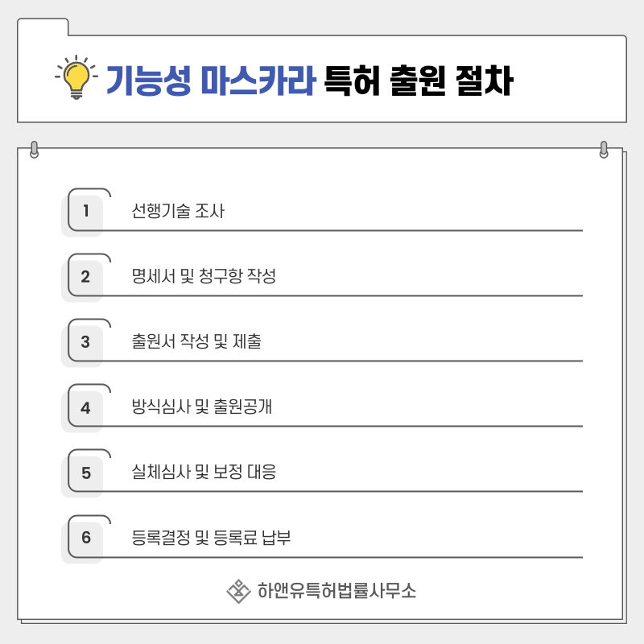Click the left binder pin icon
This screenshot has width=644, height=644.
point(34,150)
